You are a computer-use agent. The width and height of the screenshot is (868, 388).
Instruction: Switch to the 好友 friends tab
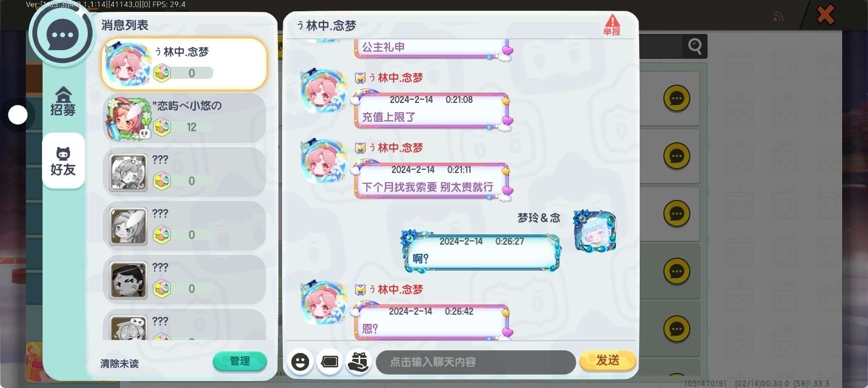pyautogui.click(x=63, y=161)
